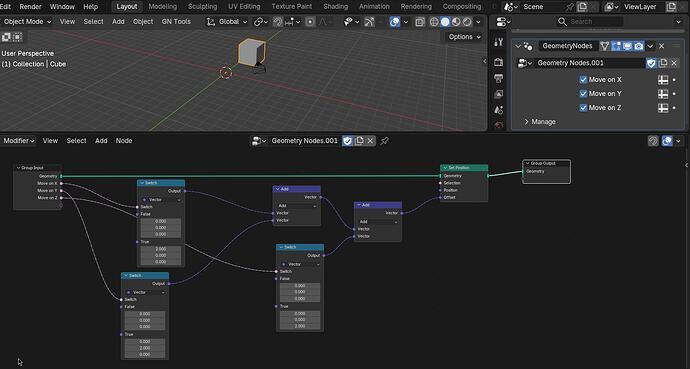
Task: Open the Output properties tab icon
Action: [x=499, y=78]
